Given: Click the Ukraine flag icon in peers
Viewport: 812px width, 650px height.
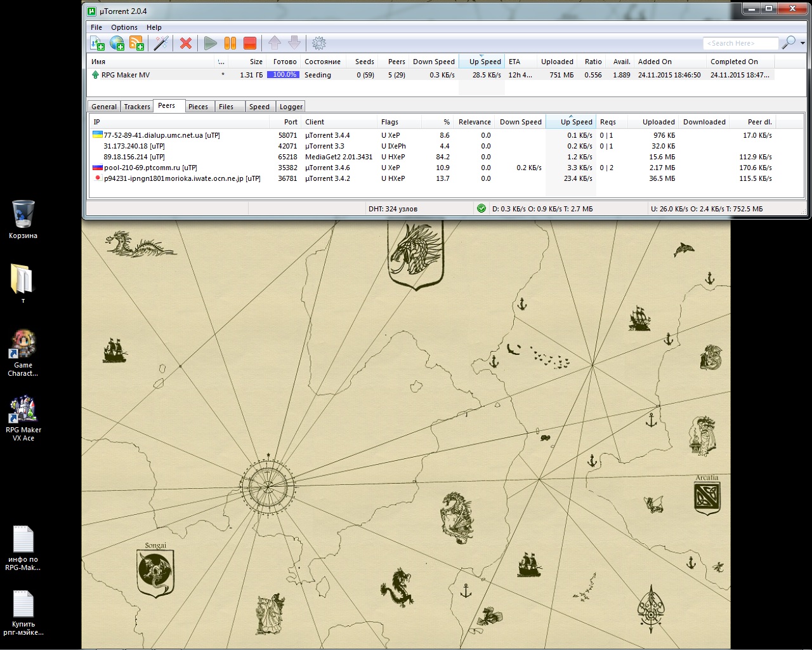Looking at the screenshot, I should (98, 135).
